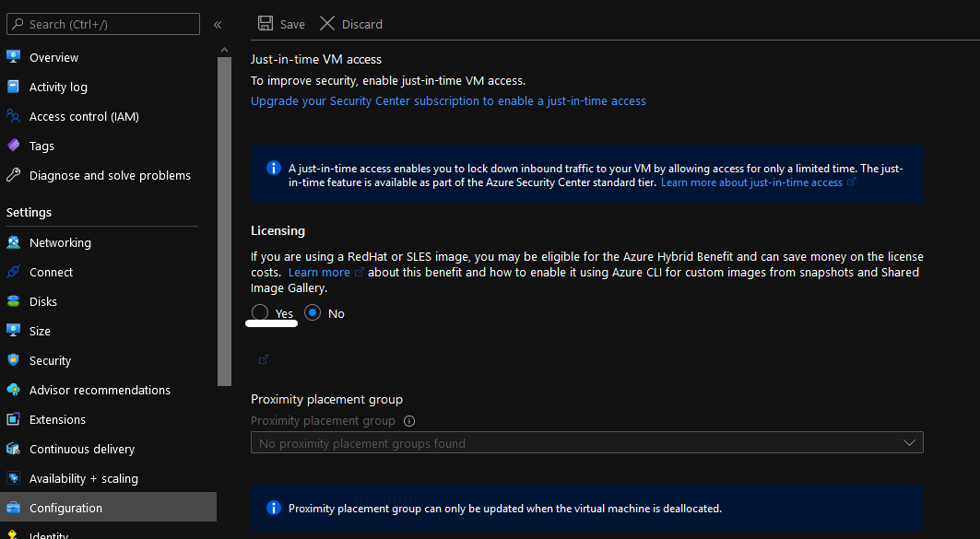Click the Disks icon
The image size is (980, 539).
pos(13,301)
